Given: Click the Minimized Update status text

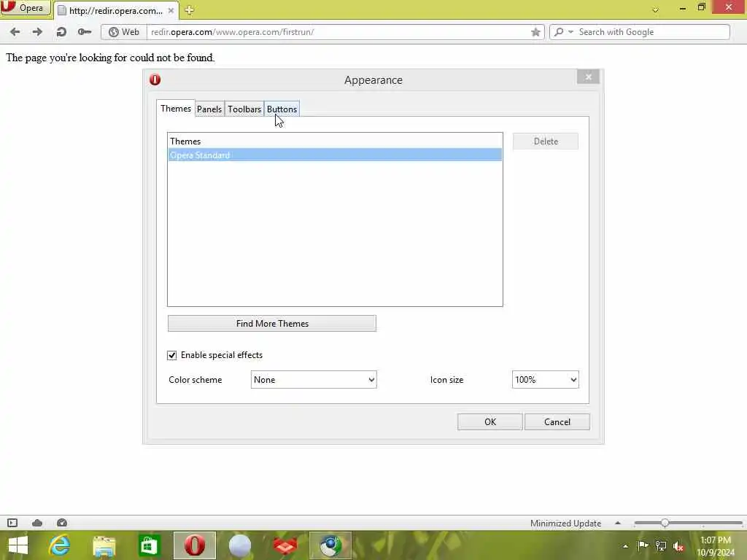Looking at the screenshot, I should click(x=565, y=523).
